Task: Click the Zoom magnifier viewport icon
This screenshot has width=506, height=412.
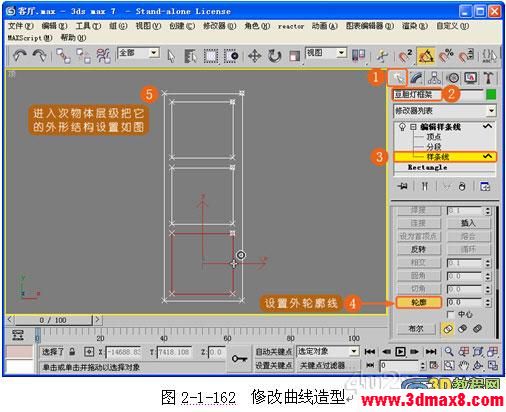Action: tap(449, 351)
